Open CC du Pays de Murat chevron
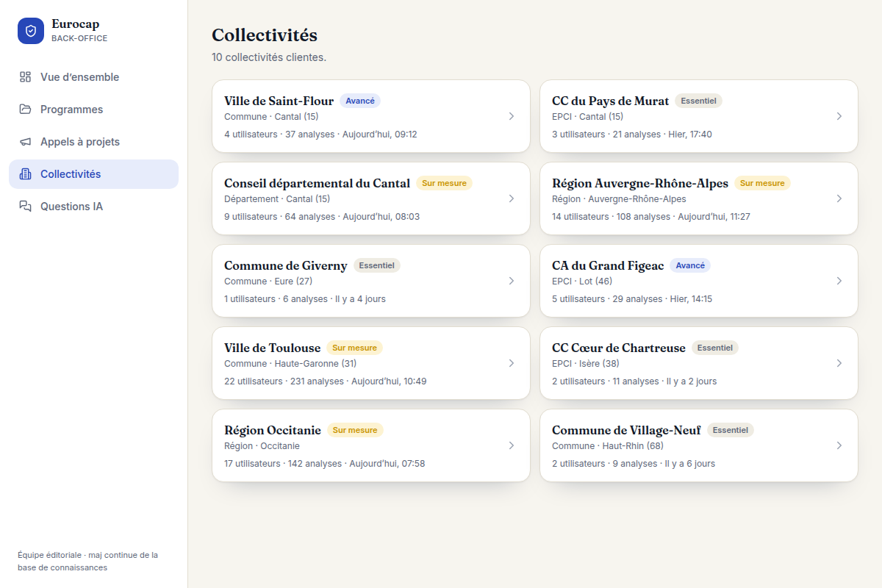This screenshot has height=588, width=882. [839, 116]
